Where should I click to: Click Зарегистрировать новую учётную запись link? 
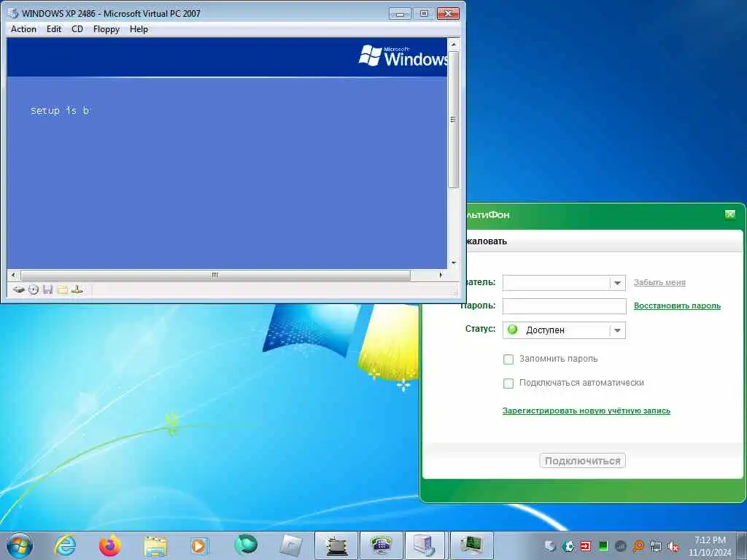coord(586,411)
